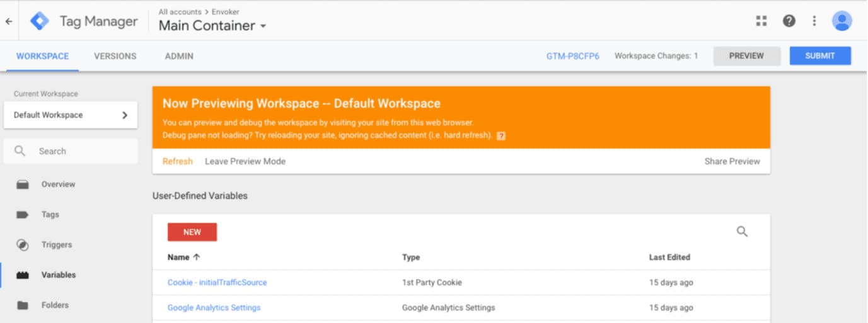The height and width of the screenshot is (323, 868).
Task: Click the Last Edited column header
Action: (669, 257)
